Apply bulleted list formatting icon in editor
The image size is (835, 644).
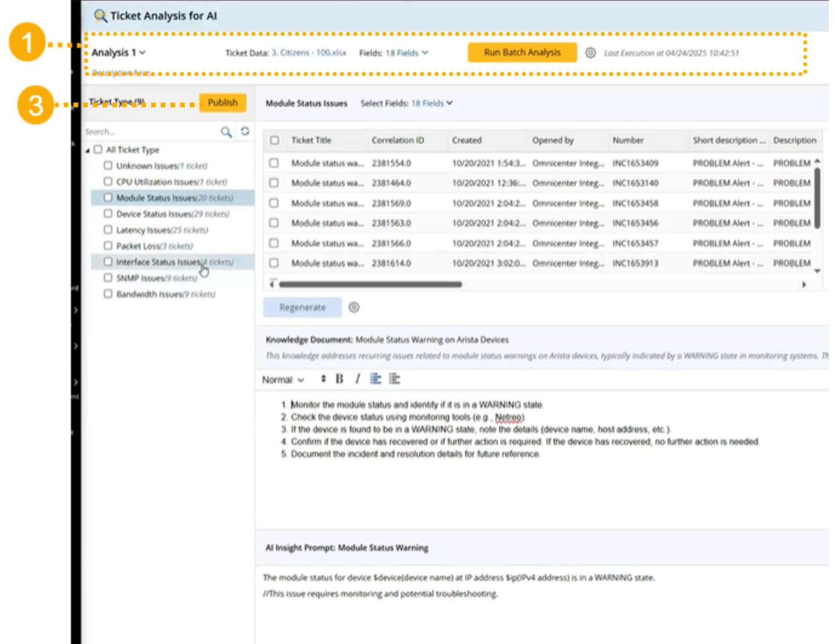pos(395,379)
